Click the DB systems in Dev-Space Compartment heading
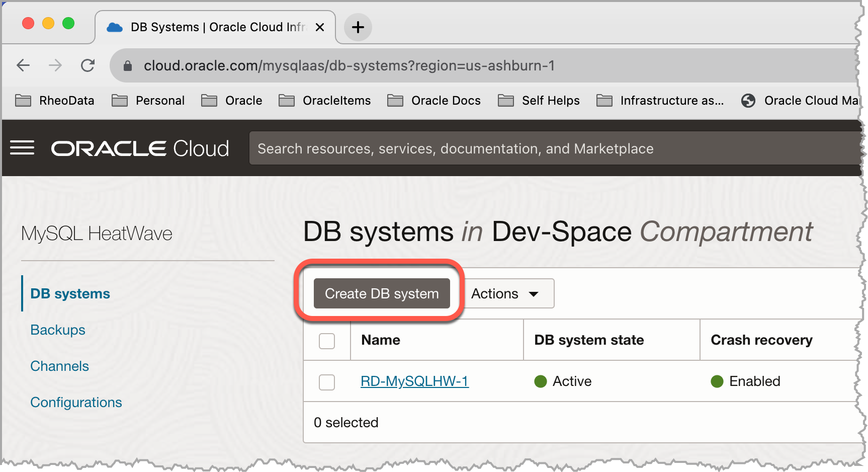 [x=558, y=232]
